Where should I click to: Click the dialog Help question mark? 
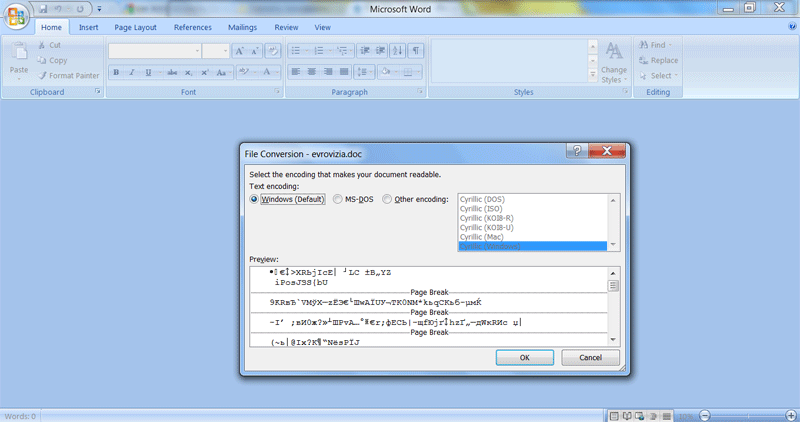(577, 151)
